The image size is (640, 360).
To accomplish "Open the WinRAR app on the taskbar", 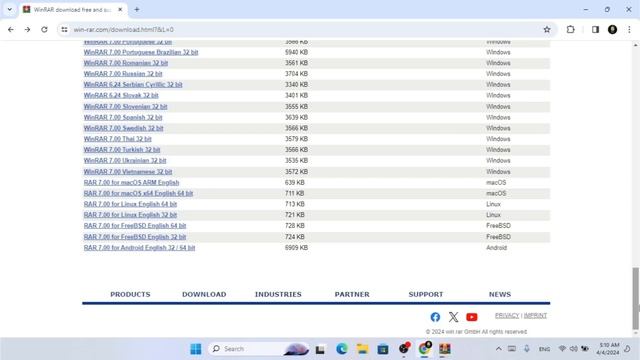I will coord(444,349).
